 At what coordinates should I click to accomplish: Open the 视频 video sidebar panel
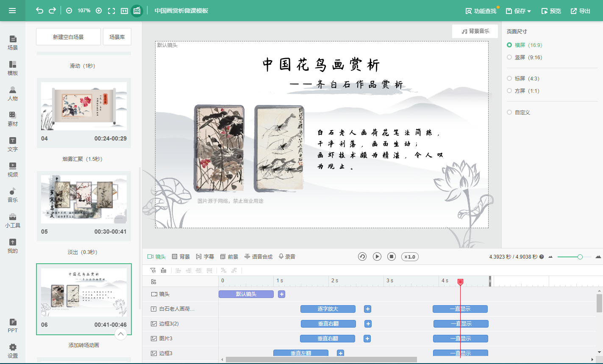[x=13, y=170]
